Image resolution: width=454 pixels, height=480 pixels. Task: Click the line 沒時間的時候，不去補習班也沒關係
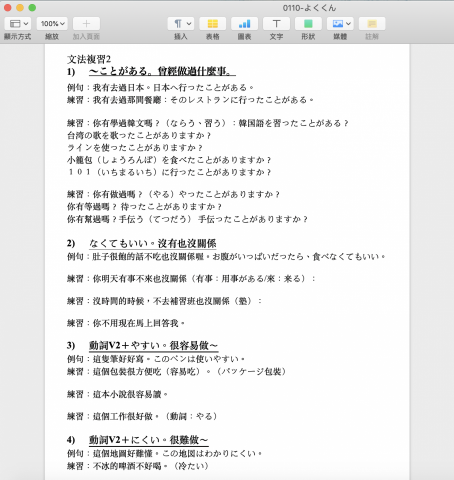[x=161, y=301]
